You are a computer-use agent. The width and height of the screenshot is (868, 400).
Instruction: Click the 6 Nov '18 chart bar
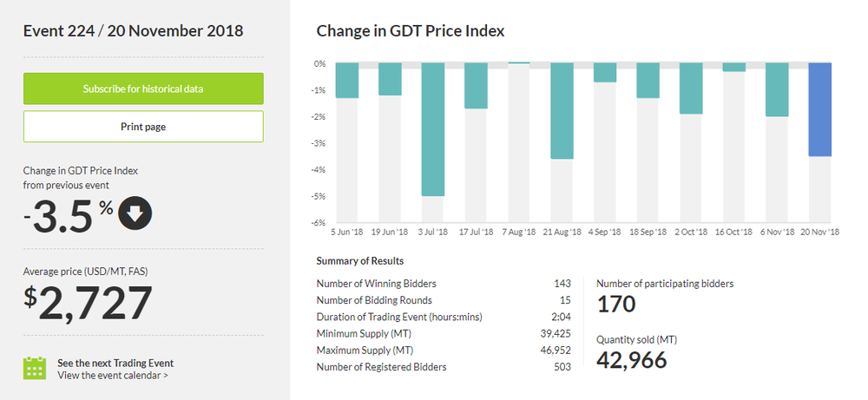pos(777,89)
